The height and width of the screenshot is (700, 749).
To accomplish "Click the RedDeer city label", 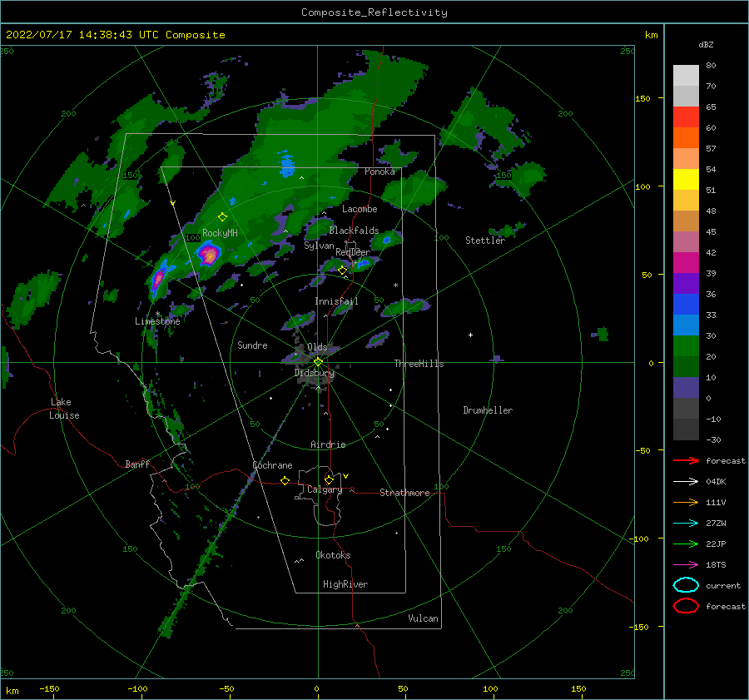I will (x=353, y=252).
